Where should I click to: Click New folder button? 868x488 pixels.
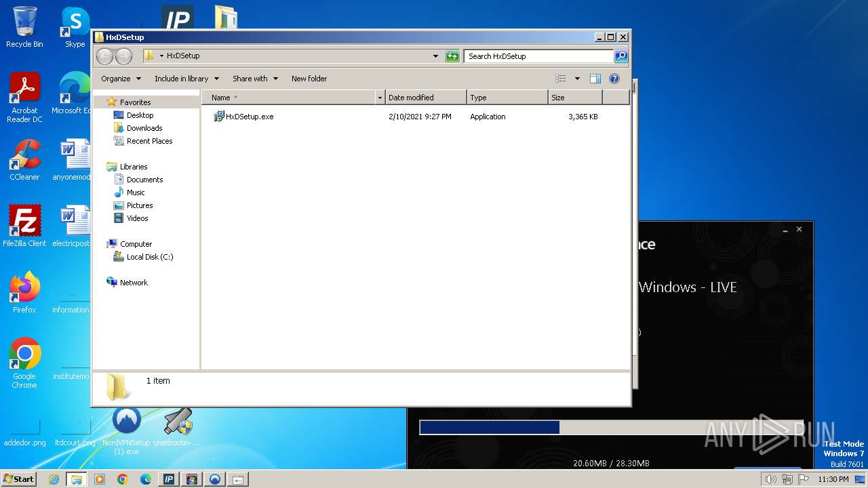point(309,79)
